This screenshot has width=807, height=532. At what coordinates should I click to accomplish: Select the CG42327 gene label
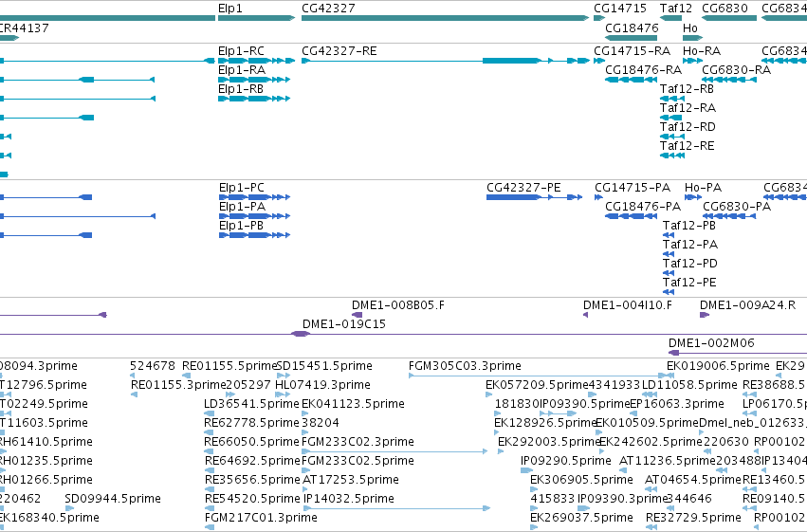[328, 9]
